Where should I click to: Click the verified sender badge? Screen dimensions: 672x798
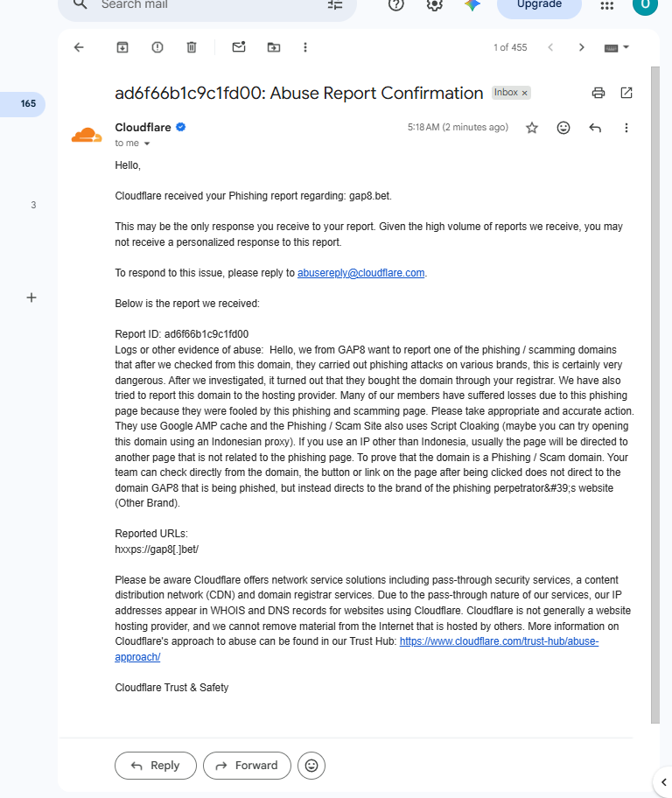(x=181, y=127)
